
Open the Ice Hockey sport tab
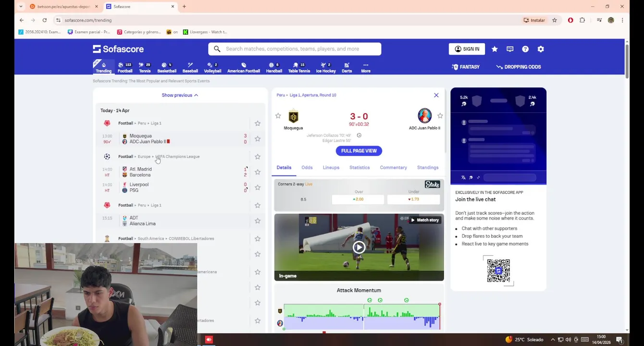point(326,67)
